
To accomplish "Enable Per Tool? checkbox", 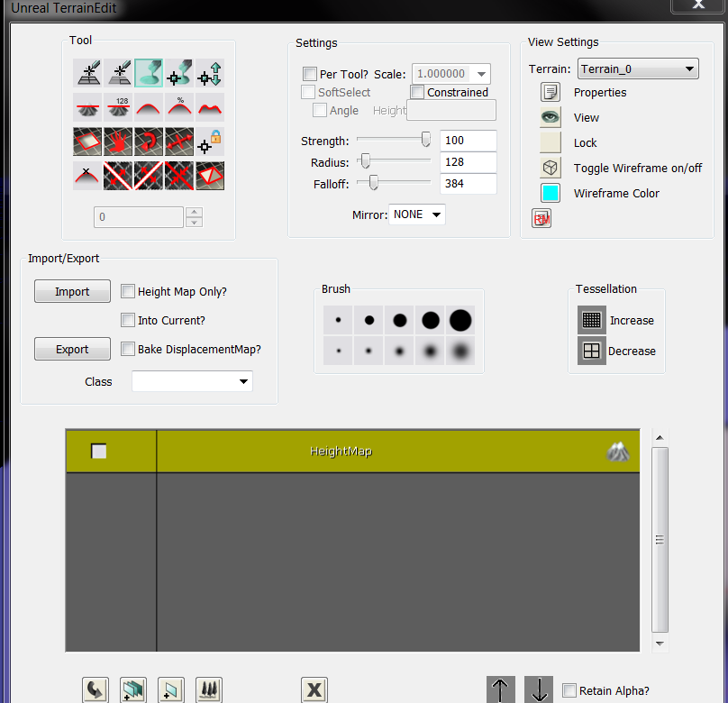I will pos(310,74).
